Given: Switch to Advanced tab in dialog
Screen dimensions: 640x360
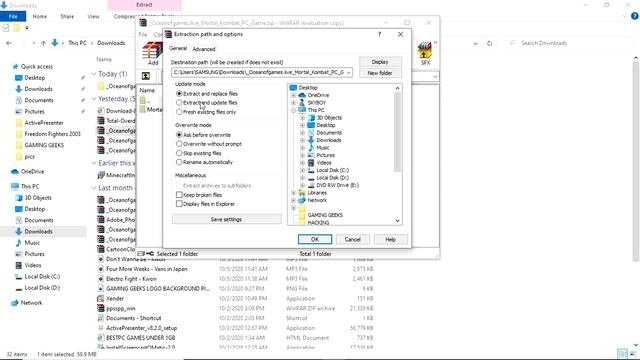Looking at the screenshot, I should pyautogui.click(x=204, y=49).
